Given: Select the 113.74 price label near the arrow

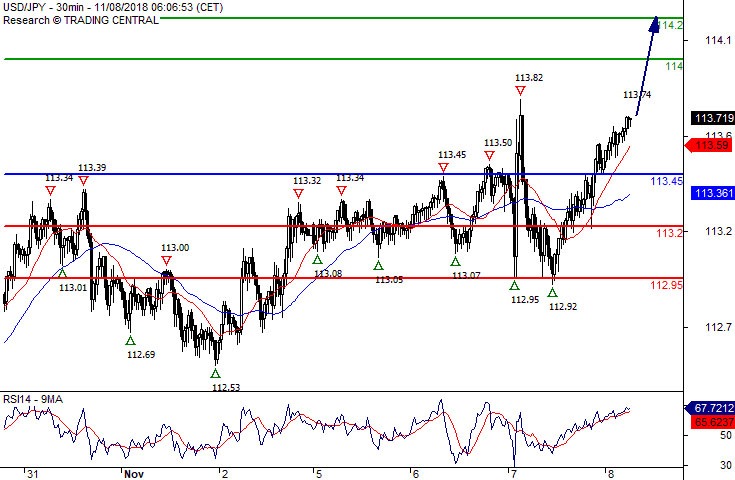Looking at the screenshot, I should click(637, 95).
